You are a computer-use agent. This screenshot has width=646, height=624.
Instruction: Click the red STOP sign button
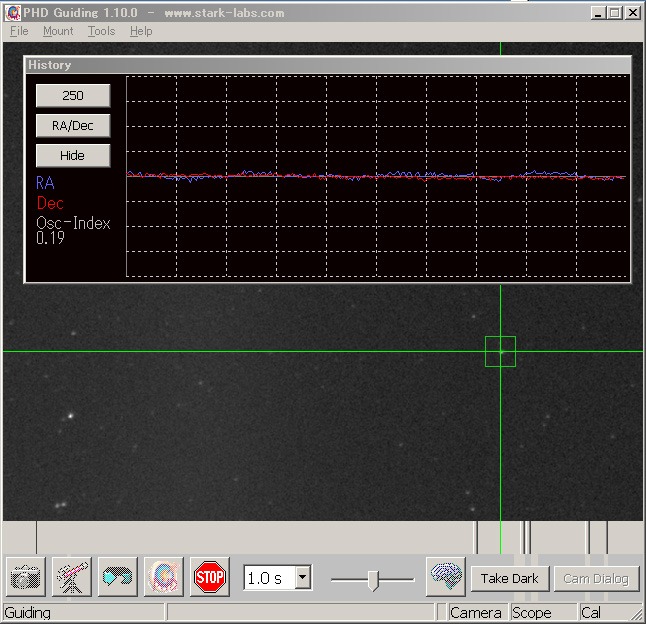(x=210, y=577)
